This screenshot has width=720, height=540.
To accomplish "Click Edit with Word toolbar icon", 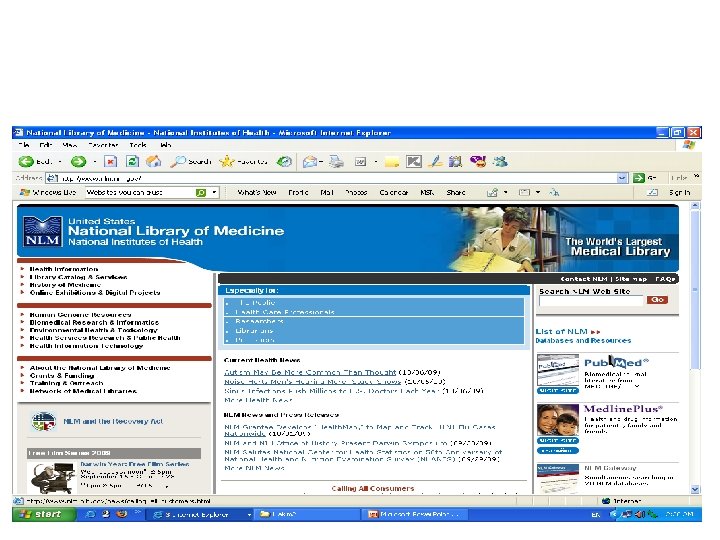I will tap(360, 162).
